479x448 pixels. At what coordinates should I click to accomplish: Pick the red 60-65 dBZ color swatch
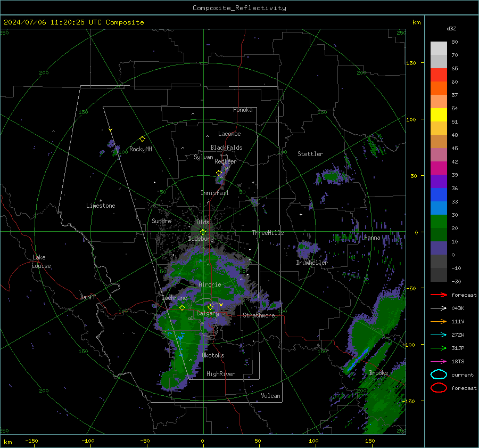[x=439, y=75]
